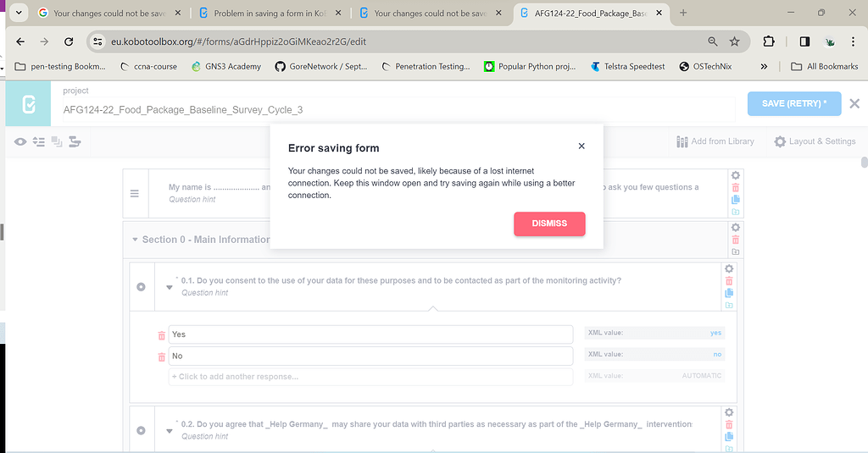The image size is (868, 453).
Task: Delete the 'Yes' response option
Action: tap(162, 335)
